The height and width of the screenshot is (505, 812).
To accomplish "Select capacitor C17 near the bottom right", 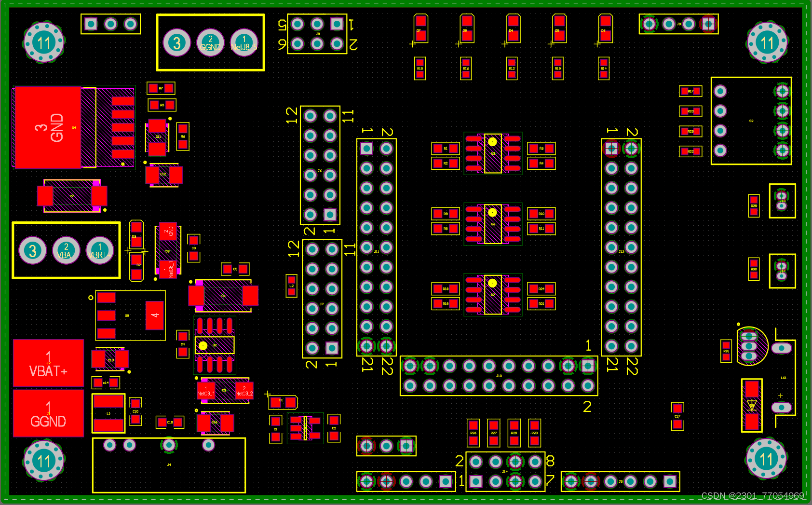I will click(677, 416).
